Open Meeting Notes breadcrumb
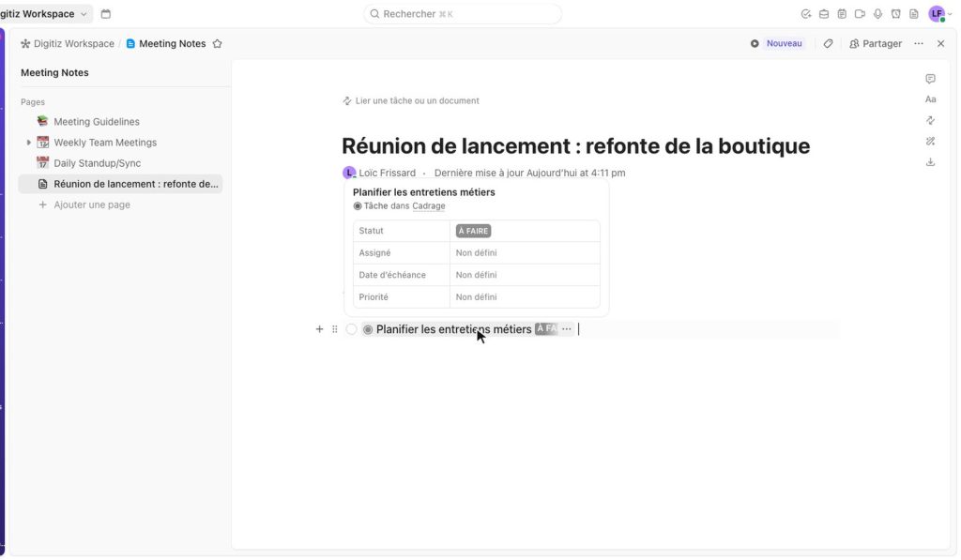Screen dimensions: 961x560 pos(166,43)
